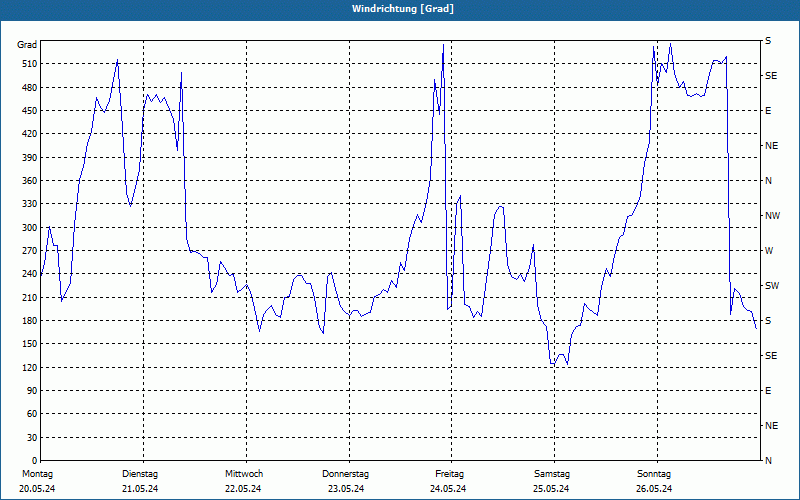
Task: Select the 'Sonntag' day label
Action: [x=654, y=474]
